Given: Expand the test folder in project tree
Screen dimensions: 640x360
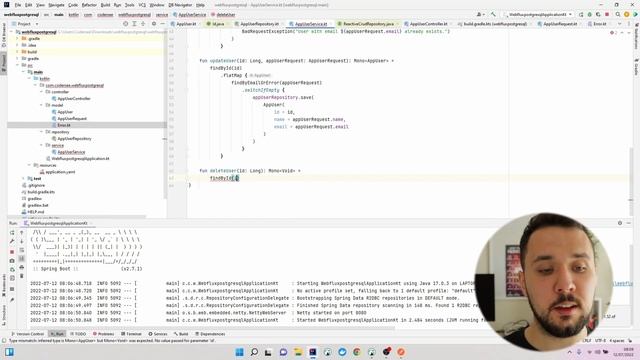Looking at the screenshot, I should pos(24,178).
